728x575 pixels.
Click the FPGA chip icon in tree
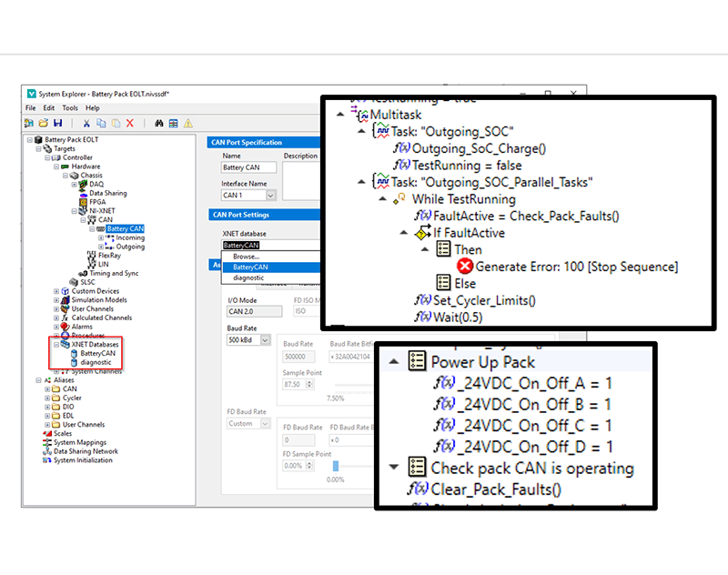point(83,202)
